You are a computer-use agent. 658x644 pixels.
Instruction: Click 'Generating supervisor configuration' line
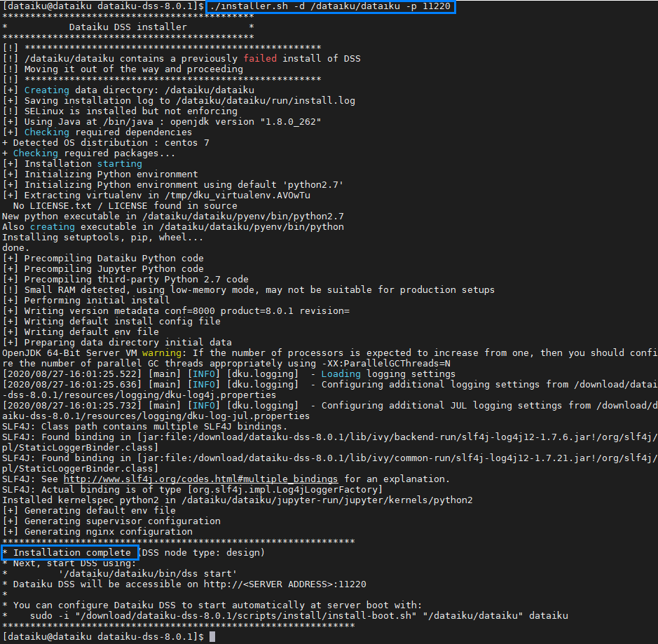[x=111, y=521]
